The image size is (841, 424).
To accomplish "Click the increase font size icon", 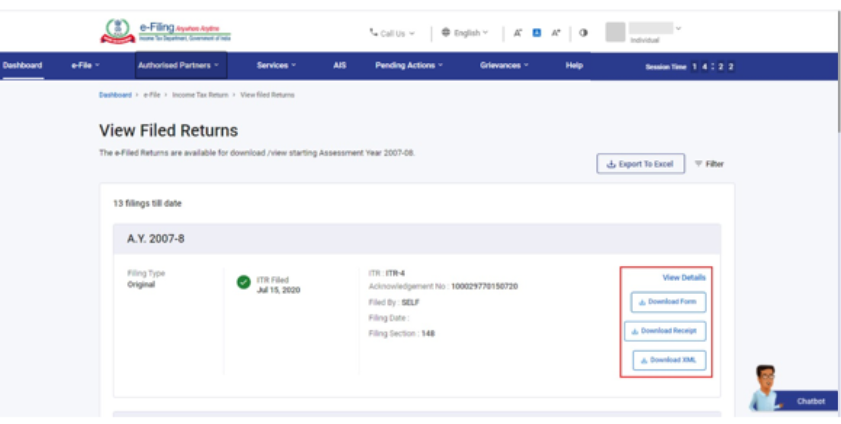I will click(x=555, y=33).
